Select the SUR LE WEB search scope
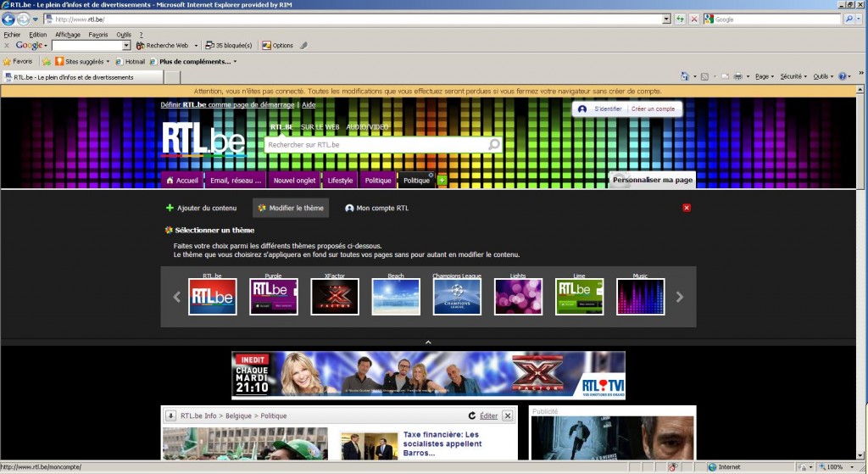 (320, 127)
